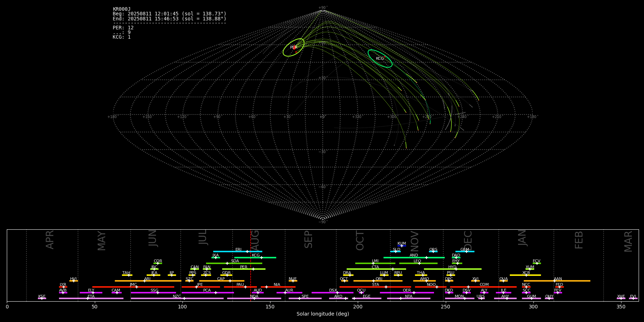The height and width of the screenshot is (322, 644).
Task: Select the 'Beg: 20250811 12:01:45' line
Action: click(170, 14)
